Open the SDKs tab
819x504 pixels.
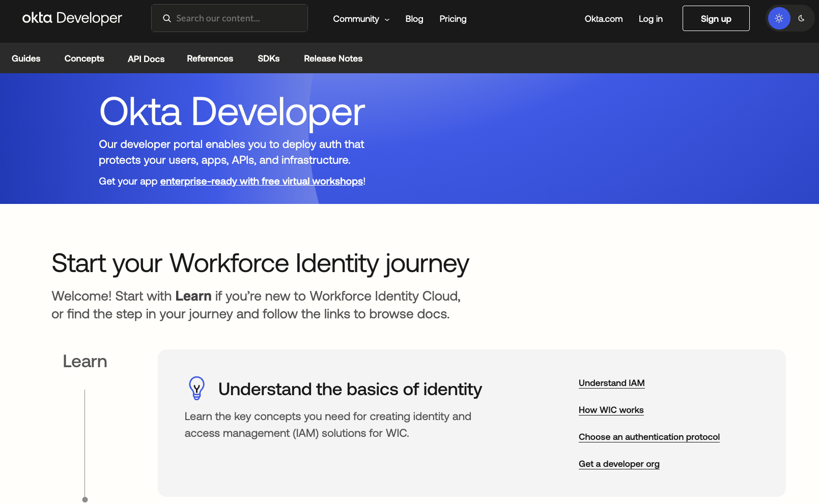click(x=268, y=58)
